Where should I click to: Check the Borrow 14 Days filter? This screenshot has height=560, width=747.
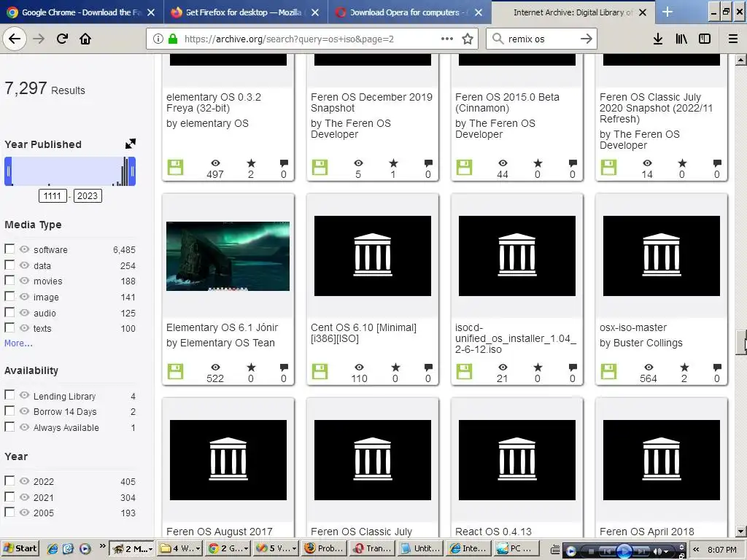click(9, 411)
